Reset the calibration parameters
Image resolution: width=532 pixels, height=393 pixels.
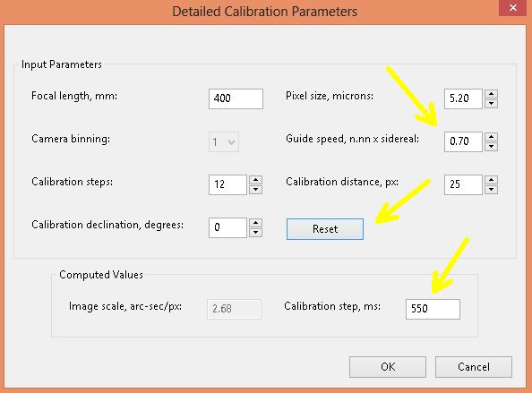[325, 229]
